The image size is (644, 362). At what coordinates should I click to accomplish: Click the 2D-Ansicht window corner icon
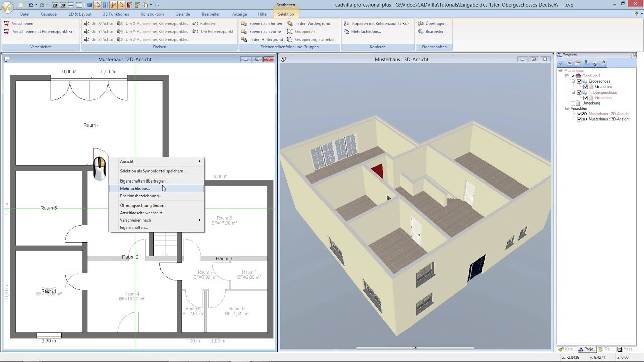point(7,59)
